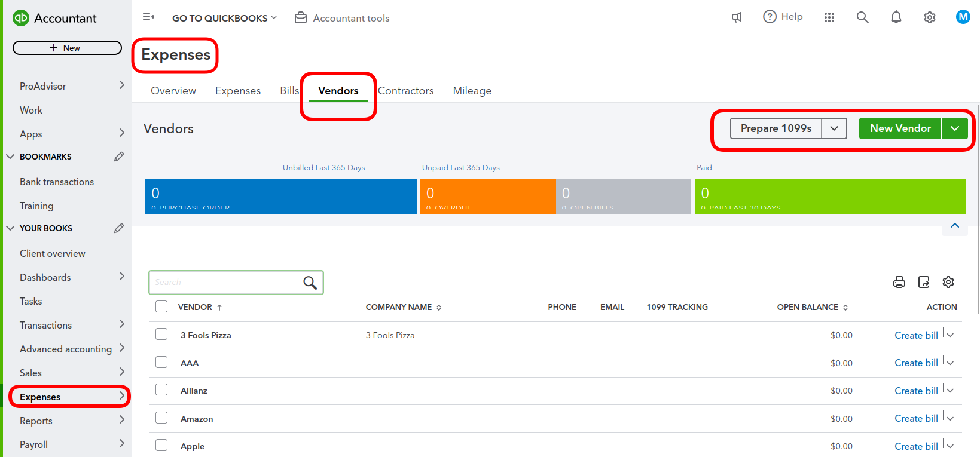
Task: Open Tasks in sidebar
Action: coord(31,301)
